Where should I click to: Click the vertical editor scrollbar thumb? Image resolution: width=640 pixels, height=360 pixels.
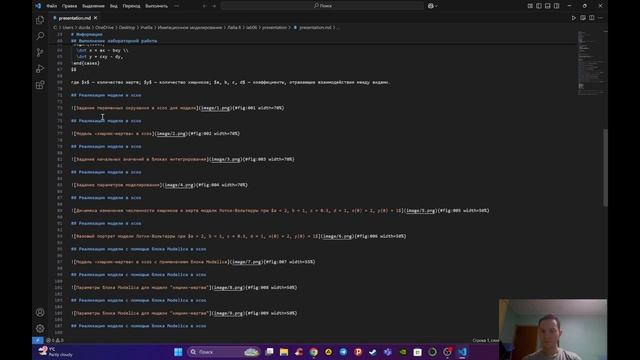pyautogui.click(x=605, y=167)
